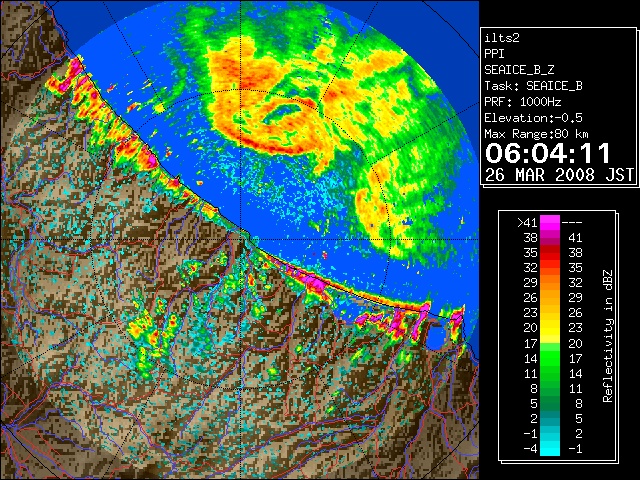The width and height of the screenshot is (640, 480).
Task: Click the bright green 14-17 dBZ legend color
Action: point(549,358)
